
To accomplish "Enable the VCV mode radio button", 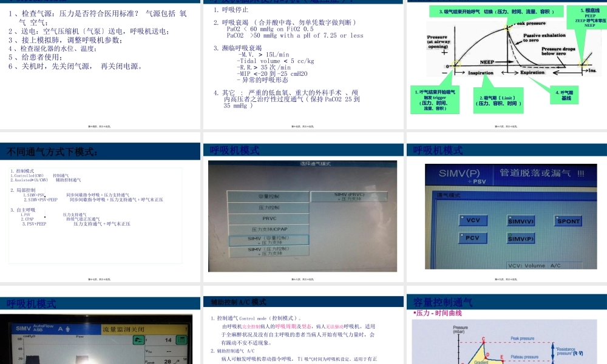I will coord(473,220).
